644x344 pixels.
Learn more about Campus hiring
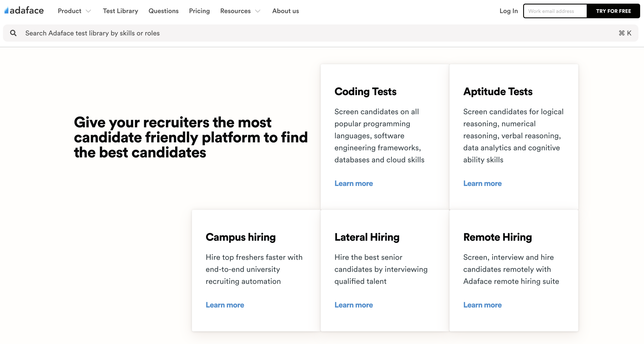coord(225,305)
